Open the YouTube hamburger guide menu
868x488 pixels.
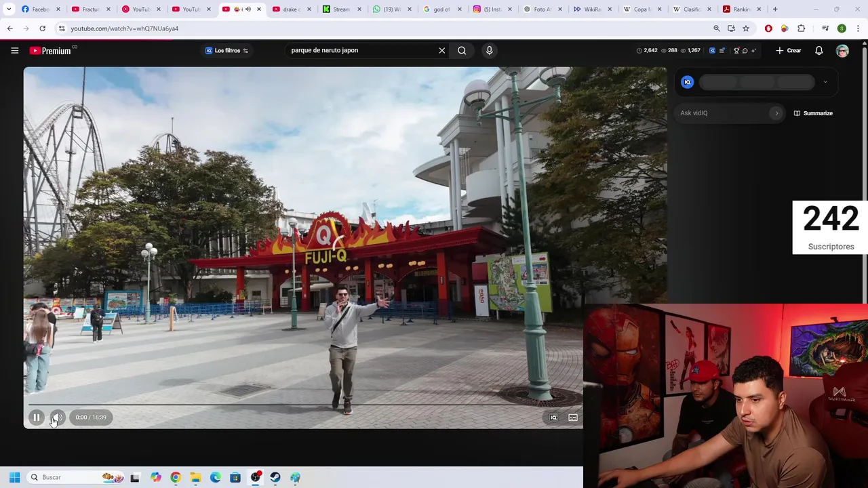click(x=14, y=50)
